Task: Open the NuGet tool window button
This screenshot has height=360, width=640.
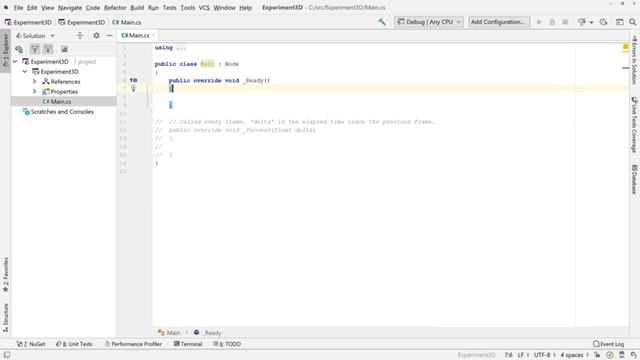Action: (31, 344)
